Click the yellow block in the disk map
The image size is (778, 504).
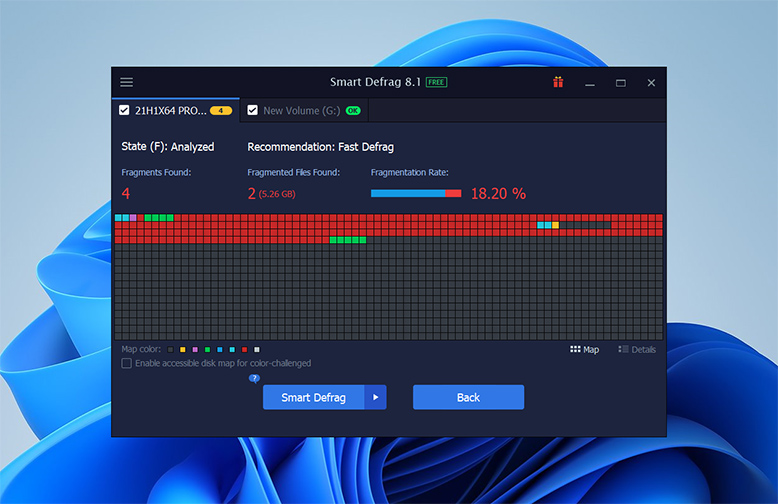click(x=555, y=225)
